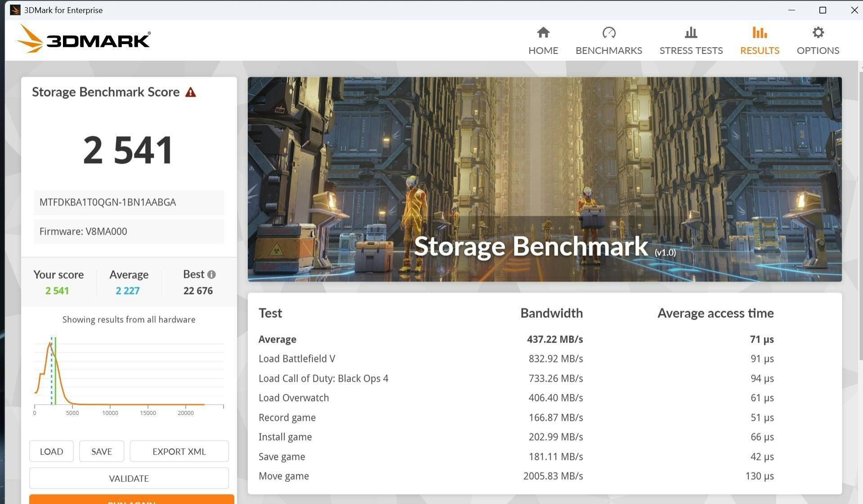Click the warning triangle beside Storage Benchmark Score
This screenshot has height=504, width=863.
pos(191,92)
